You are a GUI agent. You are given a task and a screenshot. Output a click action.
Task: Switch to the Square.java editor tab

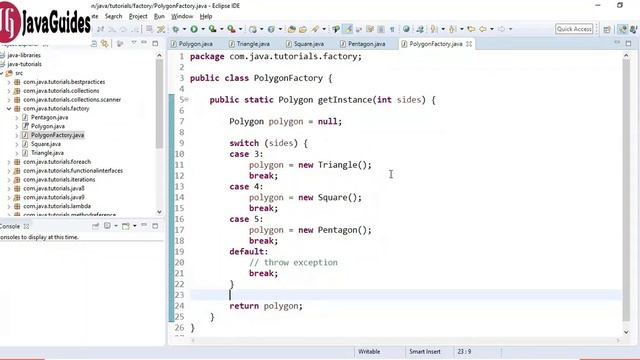pos(305,44)
